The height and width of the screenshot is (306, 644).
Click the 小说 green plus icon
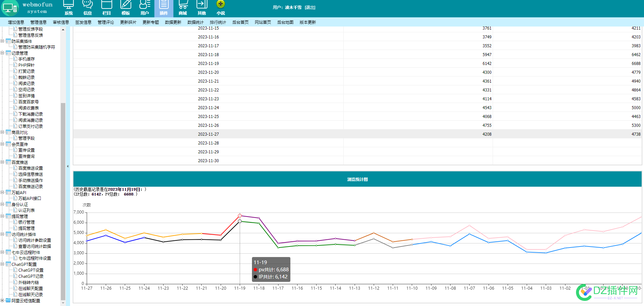221,4
